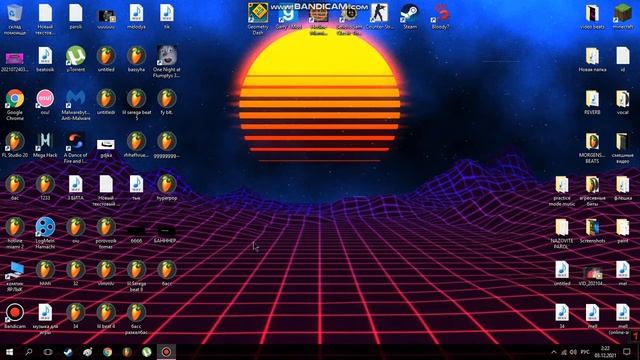Open Task View from the taskbar
Image resolution: width=640 pixels, height=360 pixels.
48,352
